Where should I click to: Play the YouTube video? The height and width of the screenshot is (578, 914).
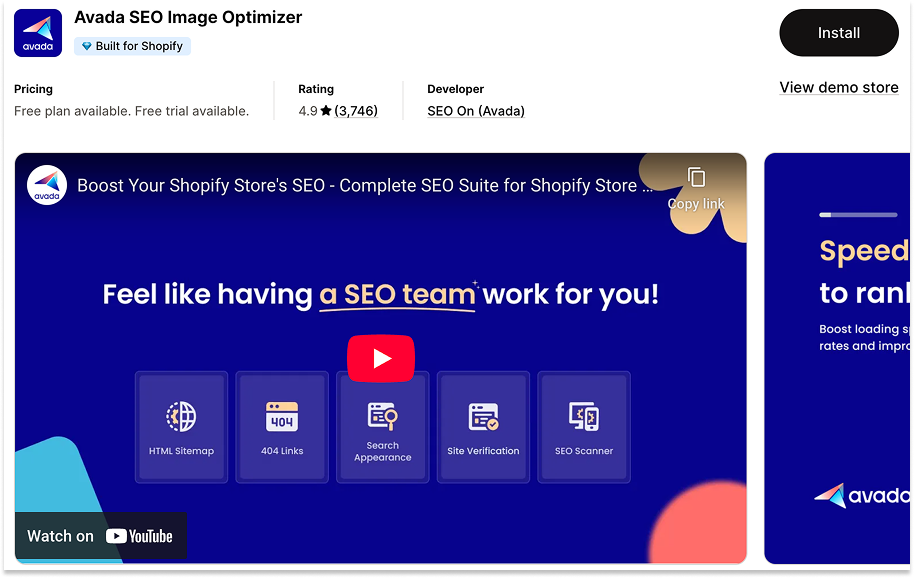pos(381,358)
